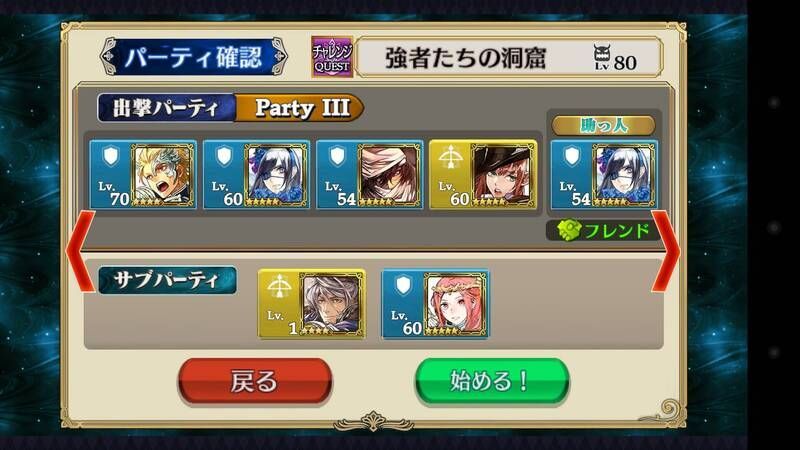The width and height of the screenshot is (800, 450).
Task: Switch to next party with right red arrow
Action: point(665,251)
